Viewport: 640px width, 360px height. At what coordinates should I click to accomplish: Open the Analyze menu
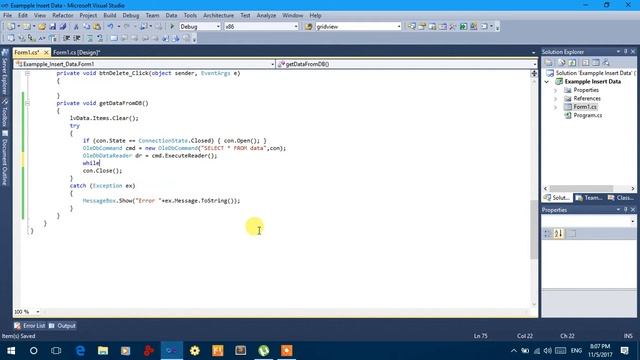pos(266,16)
